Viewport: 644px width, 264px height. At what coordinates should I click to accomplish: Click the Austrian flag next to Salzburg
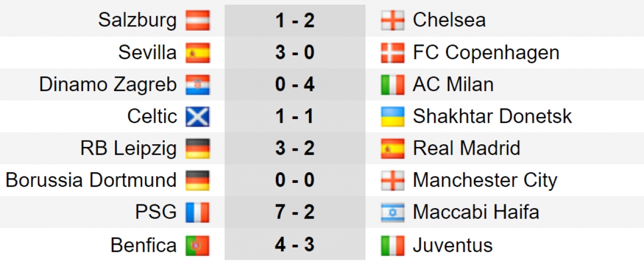(x=198, y=20)
